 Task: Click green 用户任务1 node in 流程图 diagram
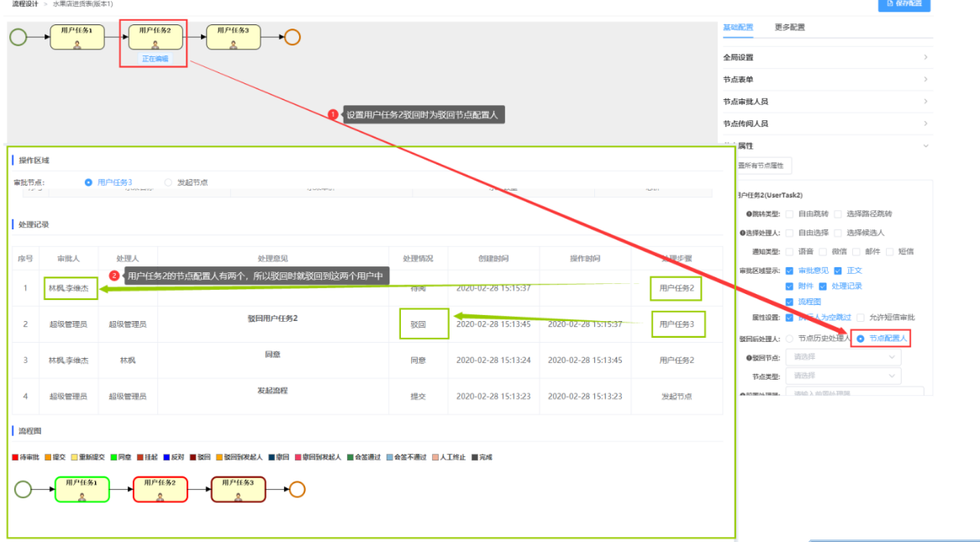(82, 489)
